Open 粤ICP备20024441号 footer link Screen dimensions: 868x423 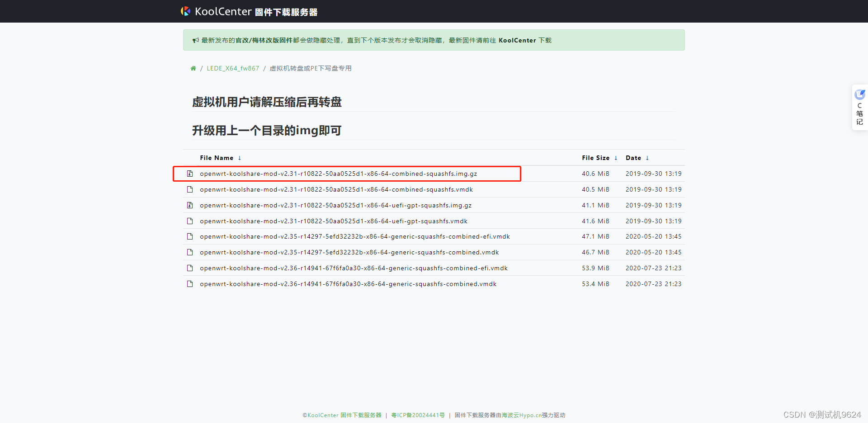click(x=418, y=415)
